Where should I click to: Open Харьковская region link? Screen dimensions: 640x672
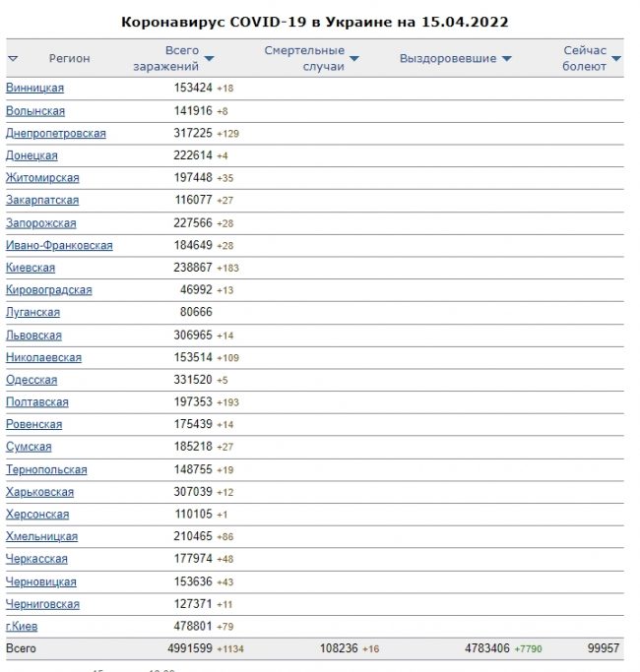click(x=39, y=492)
